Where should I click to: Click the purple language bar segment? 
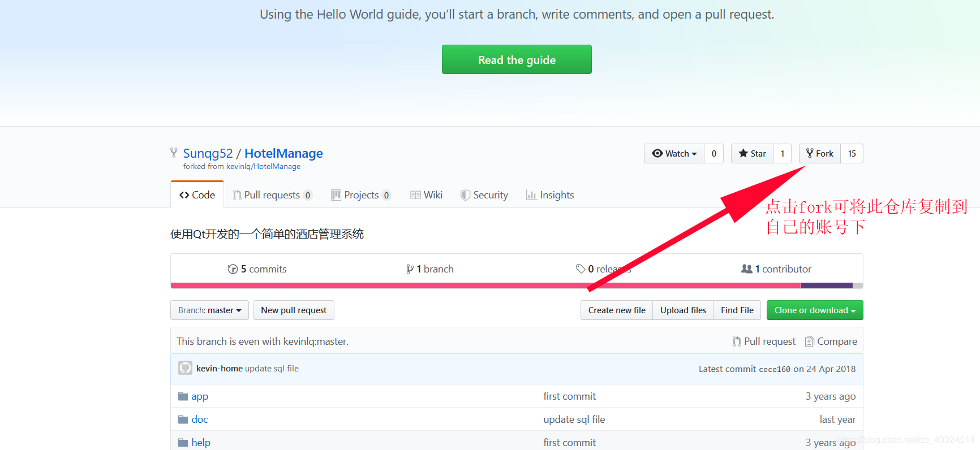(827, 285)
